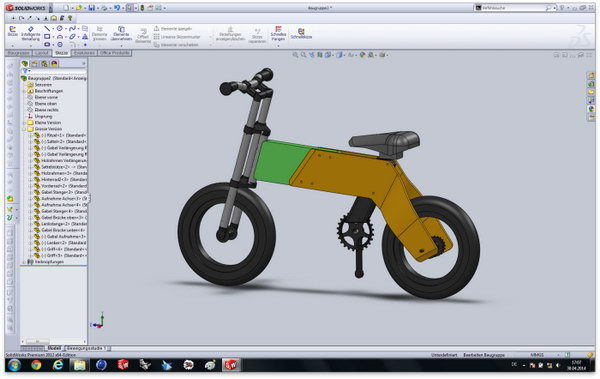Click the Print icon in title toolbar
The image size is (600, 379).
click(x=104, y=8)
